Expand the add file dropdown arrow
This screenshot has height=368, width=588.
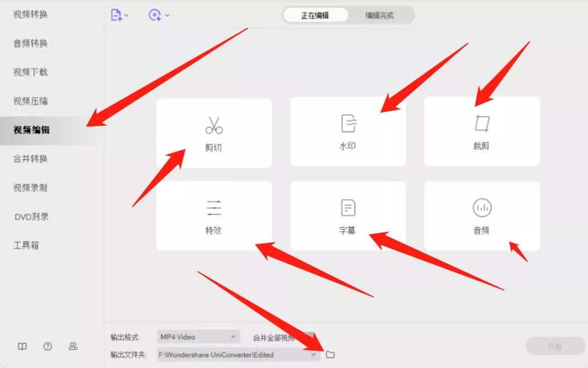point(126,15)
